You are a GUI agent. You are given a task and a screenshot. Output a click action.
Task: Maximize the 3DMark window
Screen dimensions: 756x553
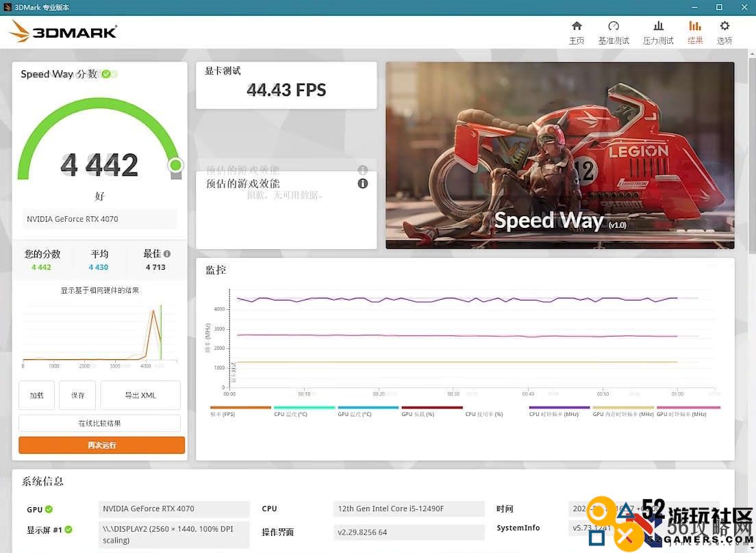719,8
